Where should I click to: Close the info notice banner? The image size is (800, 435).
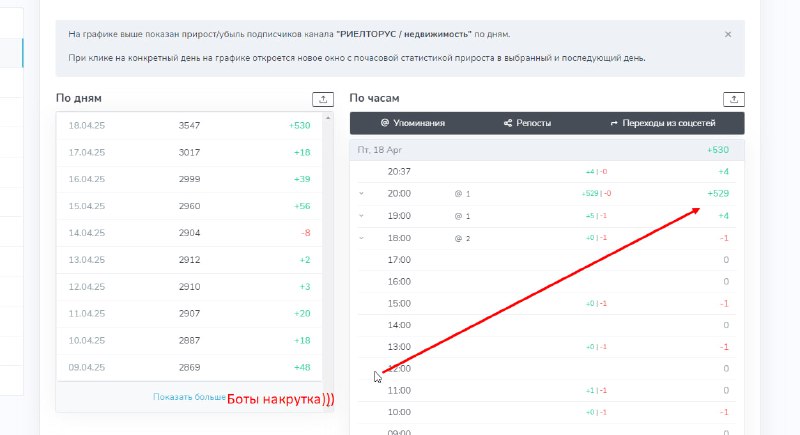click(728, 34)
